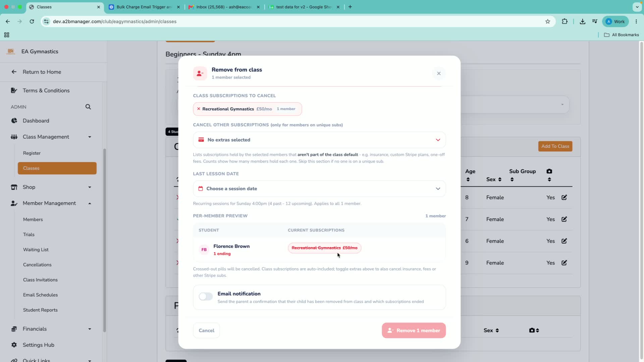Collapse the Member Management section

tap(90, 203)
